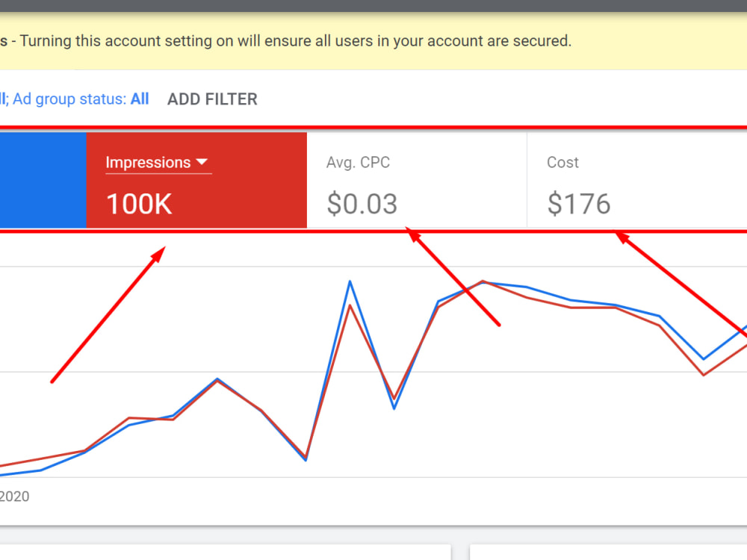Viewport: 747px width, 560px height.
Task: Click the $176 Cost value
Action: pos(579,204)
